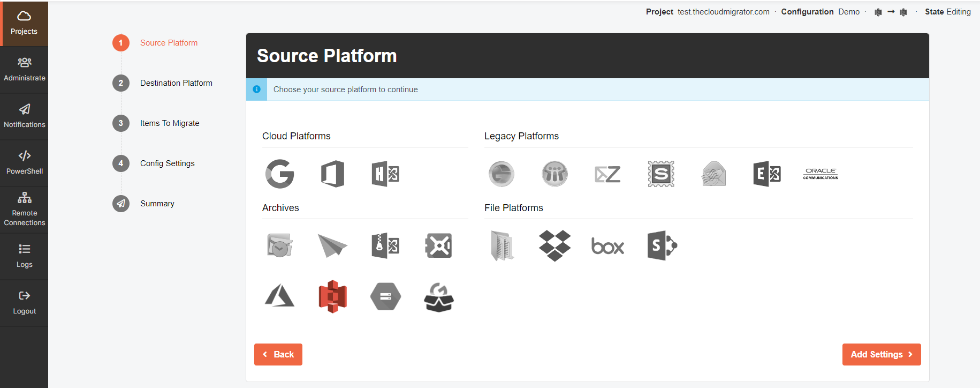The height and width of the screenshot is (388, 980).
Task: Choose the paper plane archive icon
Action: point(332,245)
